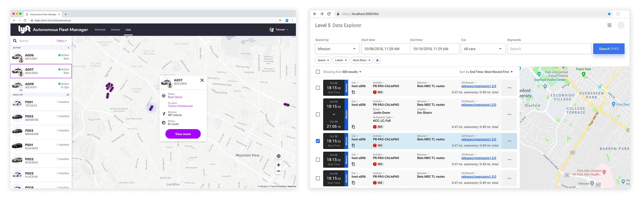The height and width of the screenshot is (198, 644).
Task: Open releases/magicpony1.0.0 link in last row
Action: (x=479, y=177)
